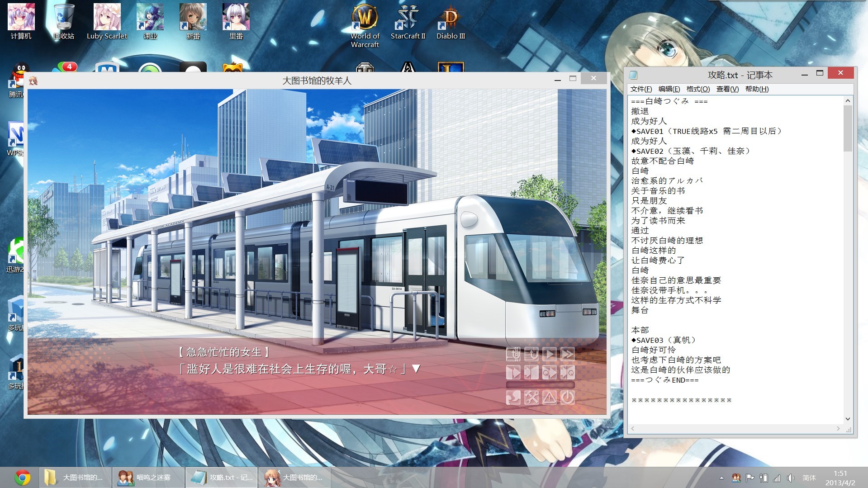Select the 回收站 recycle bin icon
Screen dimensions: 868x488
(64, 21)
